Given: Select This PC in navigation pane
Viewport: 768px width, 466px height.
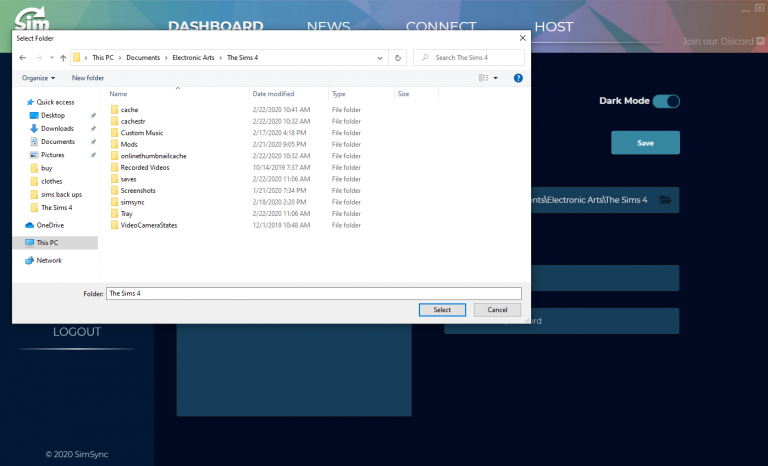Looking at the screenshot, I should [x=55, y=243].
